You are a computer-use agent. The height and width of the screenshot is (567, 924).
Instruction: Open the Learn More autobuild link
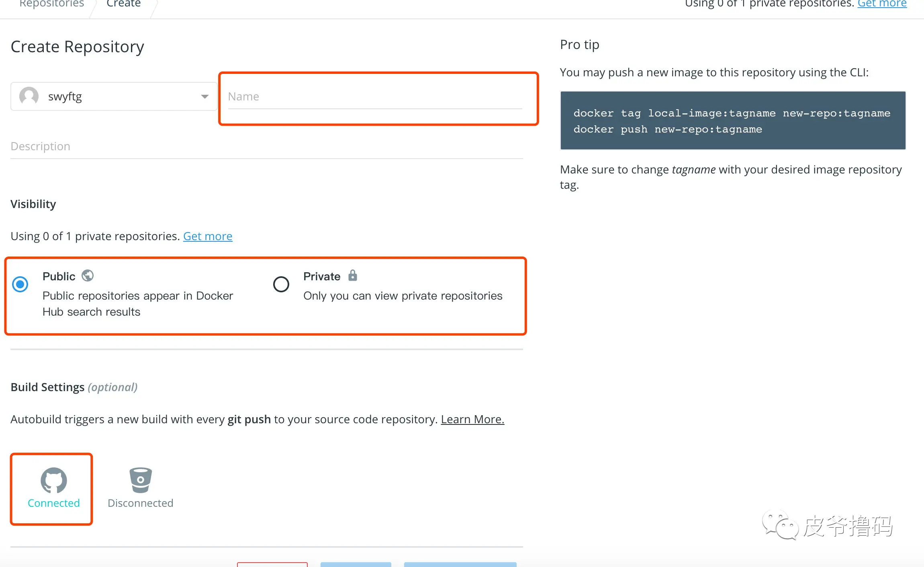[472, 419]
